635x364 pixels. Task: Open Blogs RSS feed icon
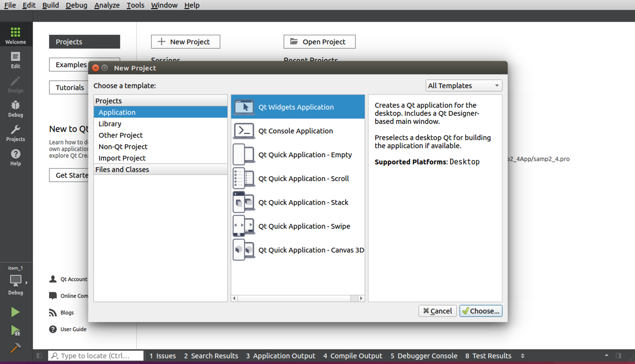pos(53,313)
